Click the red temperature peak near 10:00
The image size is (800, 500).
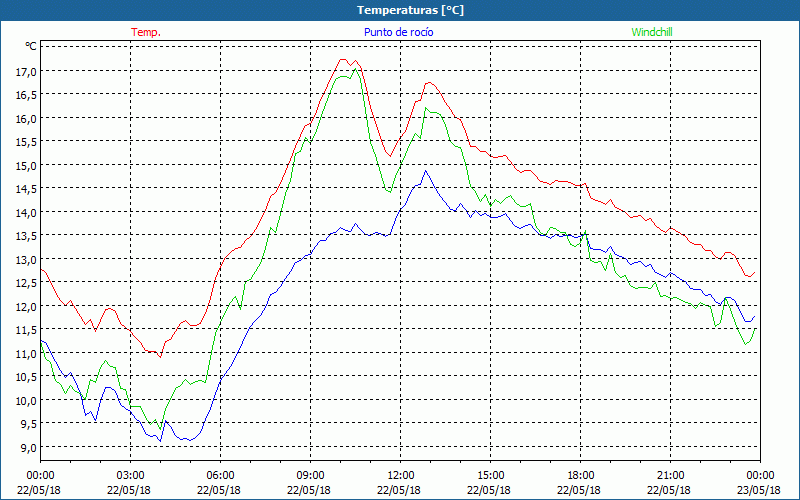coord(343,60)
